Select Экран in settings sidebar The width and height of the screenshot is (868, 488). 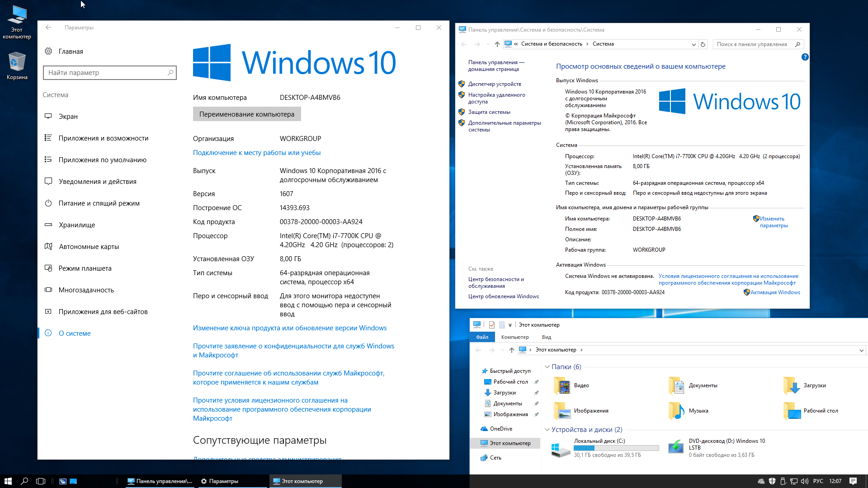click(x=61, y=117)
